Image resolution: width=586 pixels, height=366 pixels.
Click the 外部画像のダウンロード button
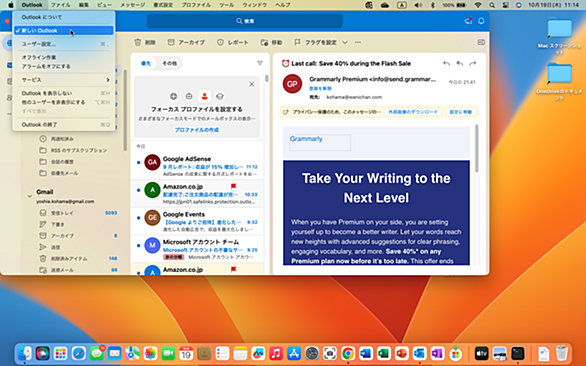pyautogui.click(x=413, y=112)
